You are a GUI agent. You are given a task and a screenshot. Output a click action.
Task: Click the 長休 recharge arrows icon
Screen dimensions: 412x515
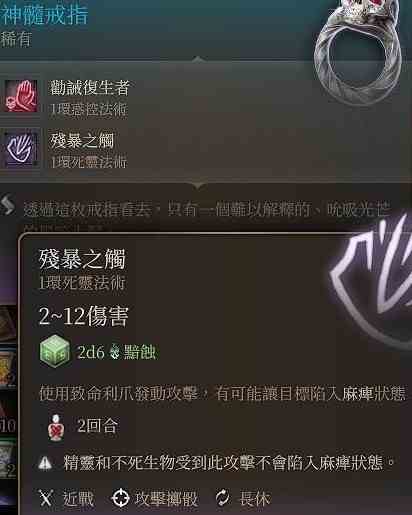click(x=222, y=498)
